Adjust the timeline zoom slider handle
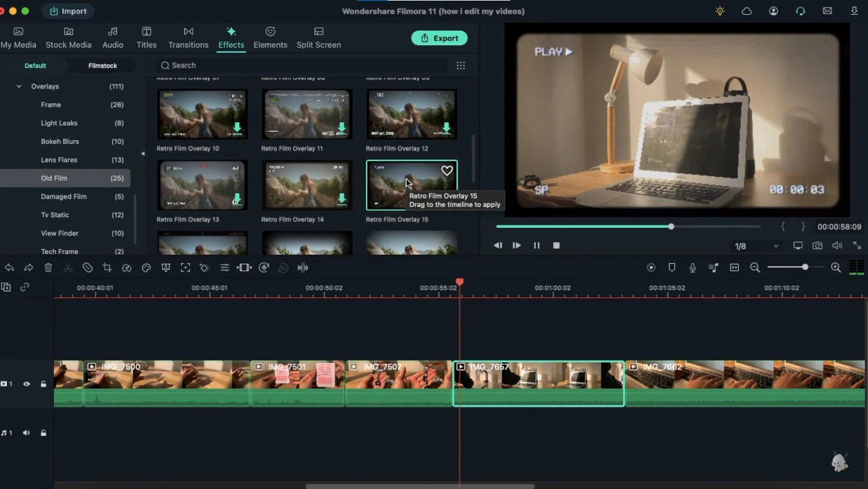The image size is (868, 489). (805, 267)
